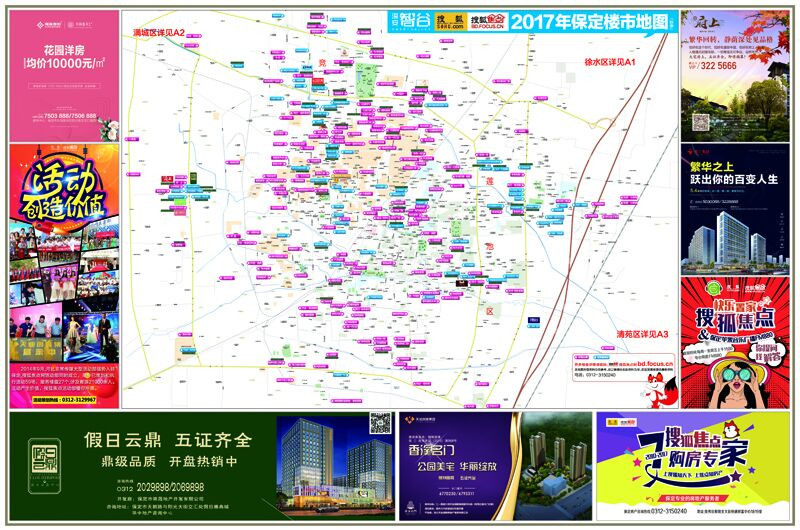Click 鼎级品质 开盘热销中 tagline
This screenshot has width=800, height=530.
pyautogui.click(x=169, y=461)
